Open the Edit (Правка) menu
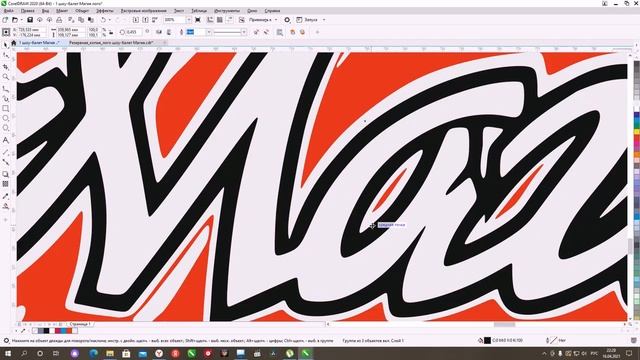This screenshot has width=640, height=360. tap(27, 11)
